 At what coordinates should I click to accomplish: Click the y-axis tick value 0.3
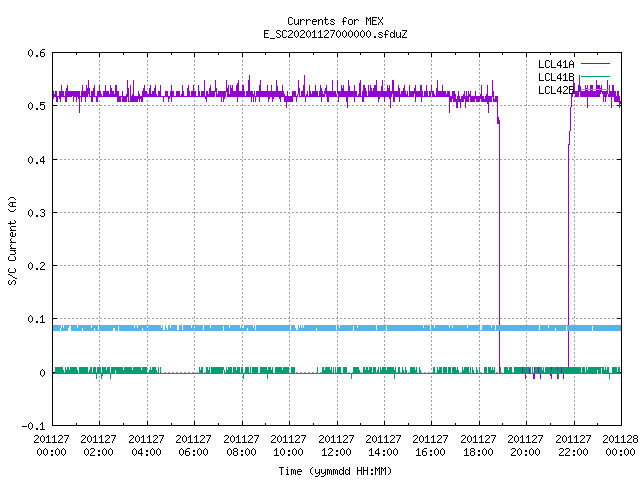[x=36, y=213]
